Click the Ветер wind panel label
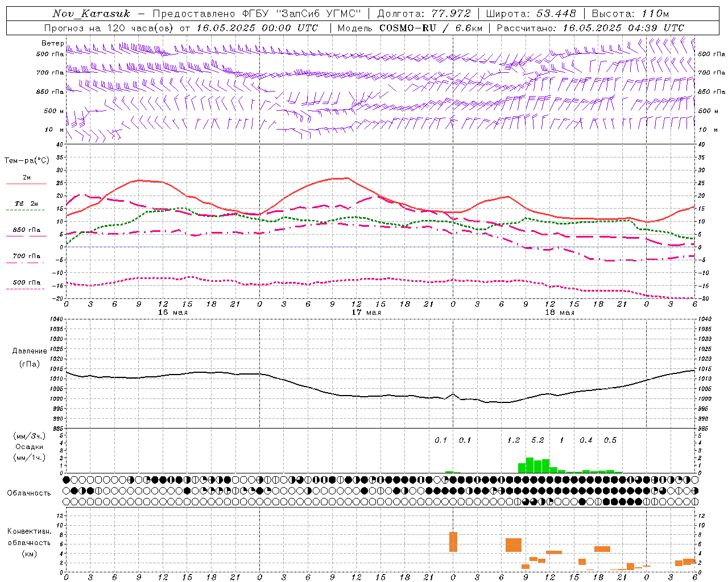Viewport: 728px width, 582px height. (53, 43)
